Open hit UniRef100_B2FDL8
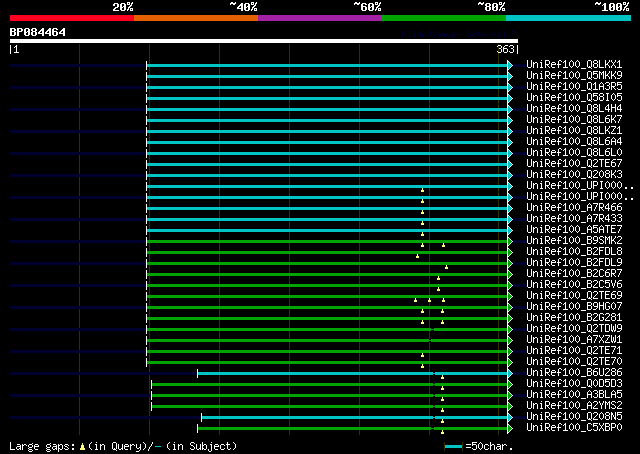 coord(574,251)
